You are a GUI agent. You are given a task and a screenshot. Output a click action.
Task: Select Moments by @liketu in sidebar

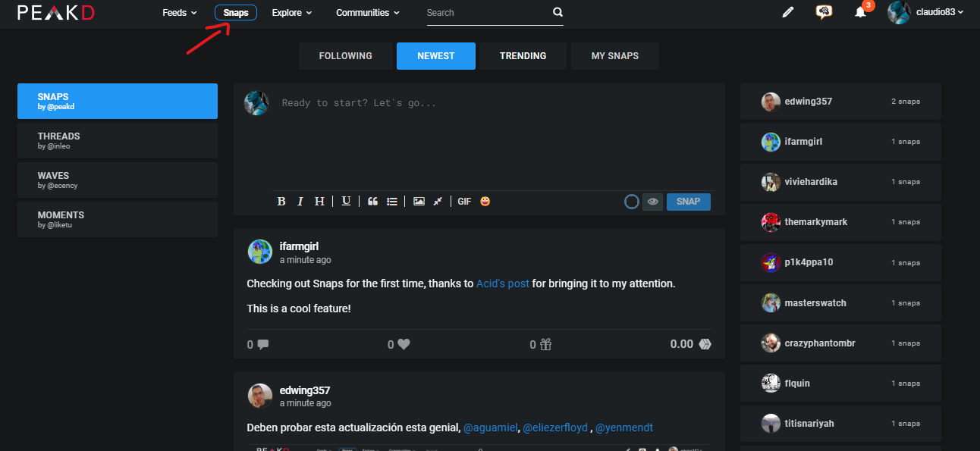(118, 220)
